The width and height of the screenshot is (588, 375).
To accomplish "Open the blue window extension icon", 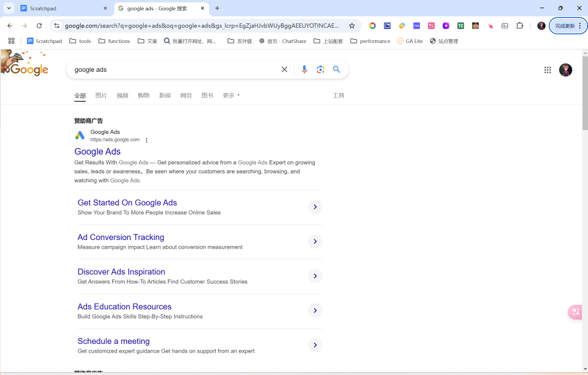I will [387, 26].
